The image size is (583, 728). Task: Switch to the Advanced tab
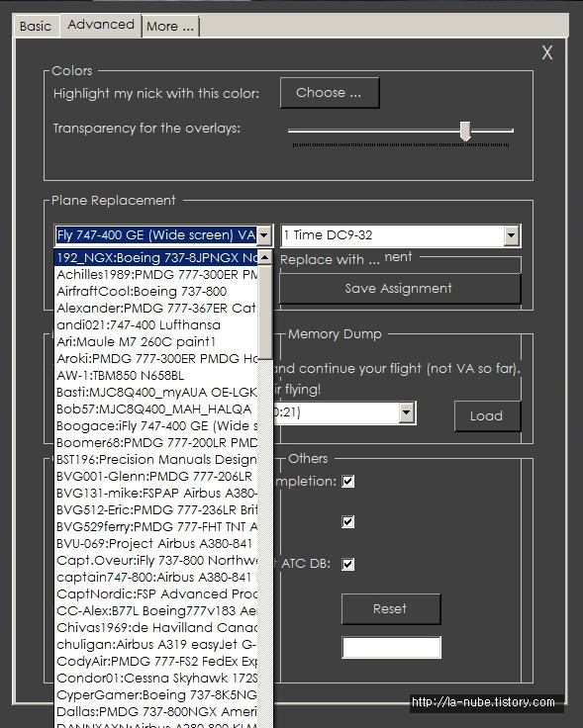pos(101,25)
